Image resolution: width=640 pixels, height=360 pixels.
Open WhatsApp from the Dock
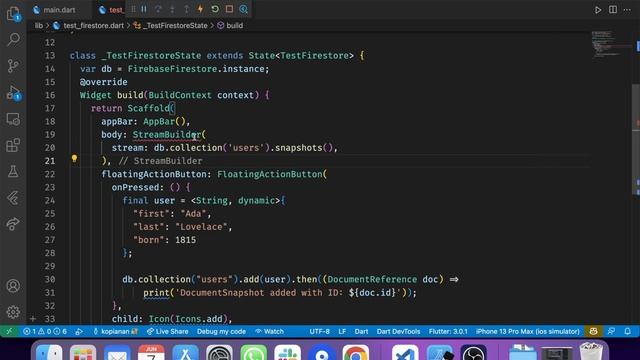click(253, 353)
